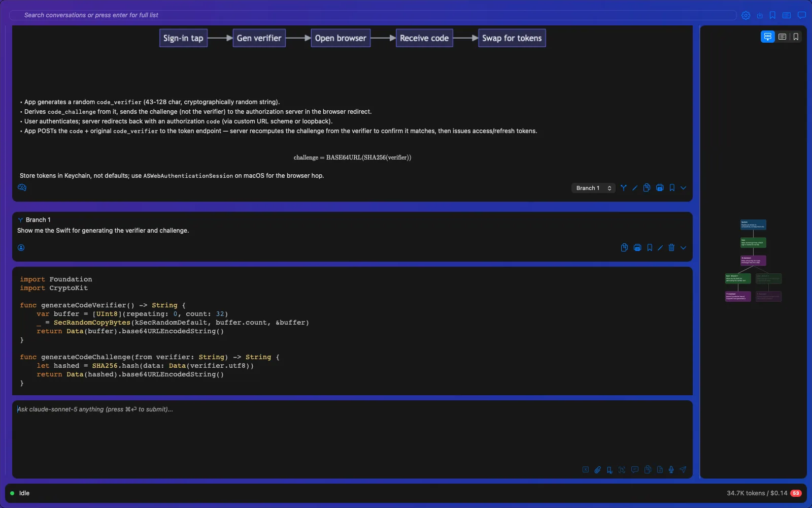Copy the PKCE explanation assistant message
Viewport: 812px width, 508px height.
[x=647, y=188]
